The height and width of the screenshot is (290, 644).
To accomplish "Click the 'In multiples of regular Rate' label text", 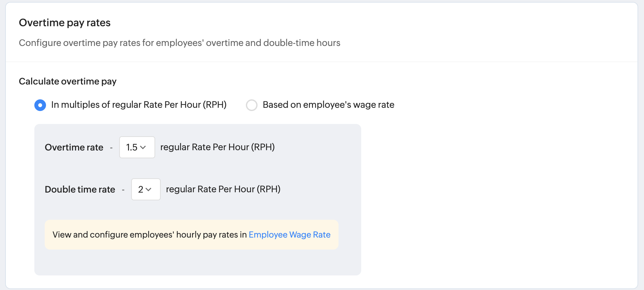I will (139, 105).
